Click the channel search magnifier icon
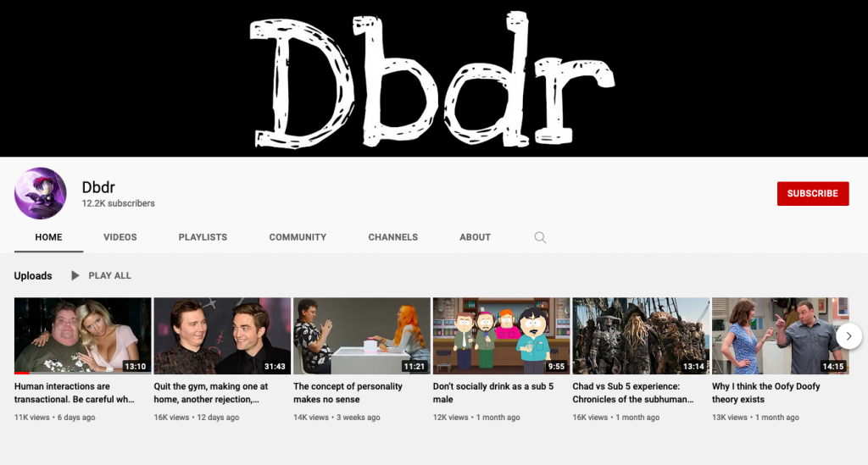Screen dimensions: 868x465 [540, 237]
